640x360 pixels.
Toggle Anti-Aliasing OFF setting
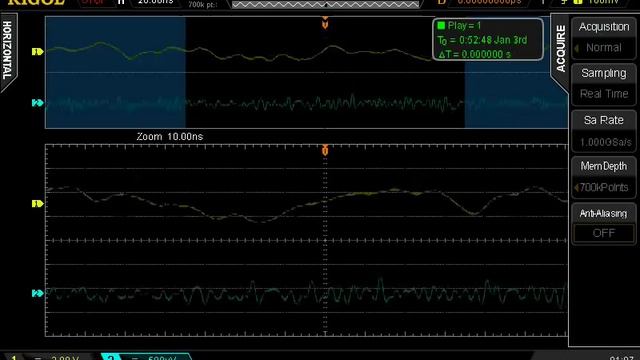(x=604, y=224)
